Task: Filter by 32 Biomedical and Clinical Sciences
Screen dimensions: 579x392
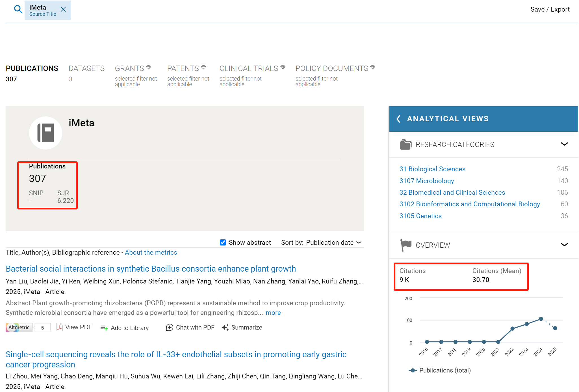Action: (452, 192)
